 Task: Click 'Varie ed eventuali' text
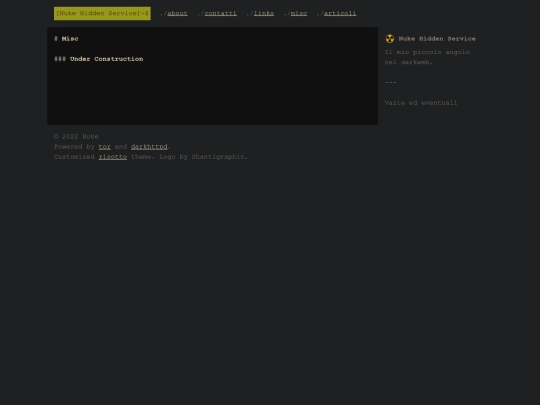(x=421, y=103)
